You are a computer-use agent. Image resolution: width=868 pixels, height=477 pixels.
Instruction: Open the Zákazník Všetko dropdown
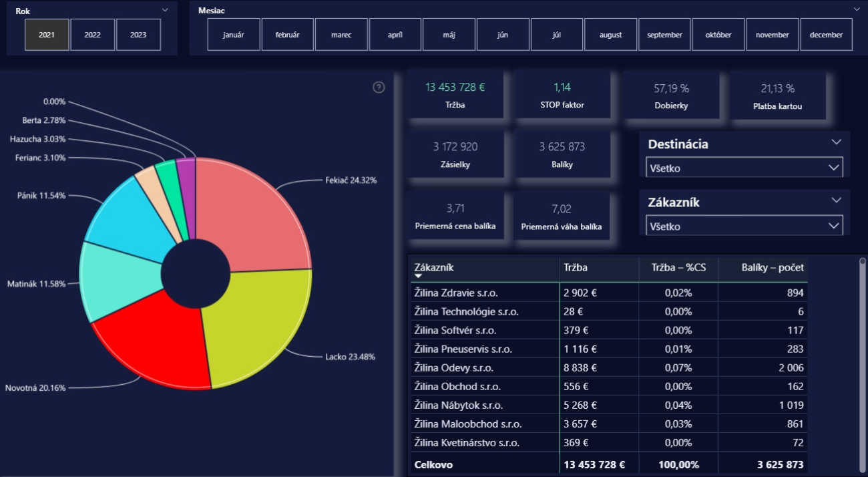(744, 226)
